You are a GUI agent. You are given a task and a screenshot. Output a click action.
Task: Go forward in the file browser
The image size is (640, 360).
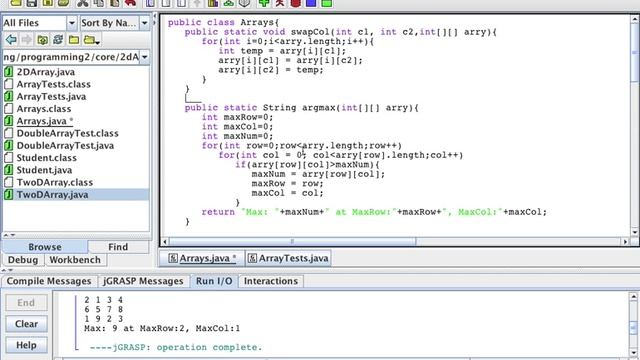click(27, 40)
